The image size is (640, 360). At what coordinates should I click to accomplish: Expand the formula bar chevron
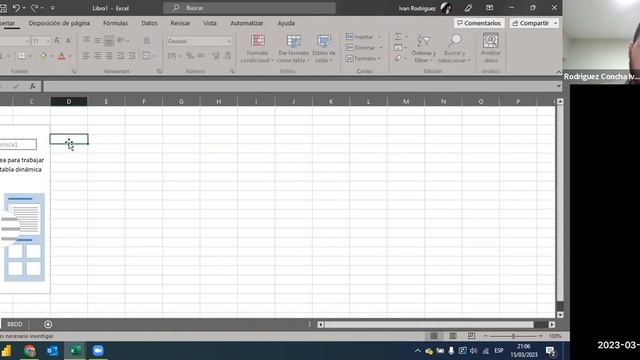click(558, 86)
